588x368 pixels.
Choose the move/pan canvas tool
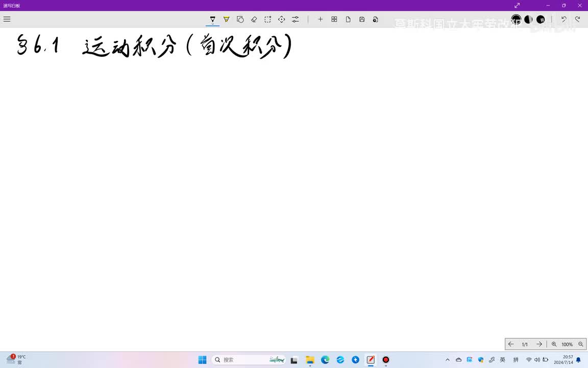coord(282,19)
